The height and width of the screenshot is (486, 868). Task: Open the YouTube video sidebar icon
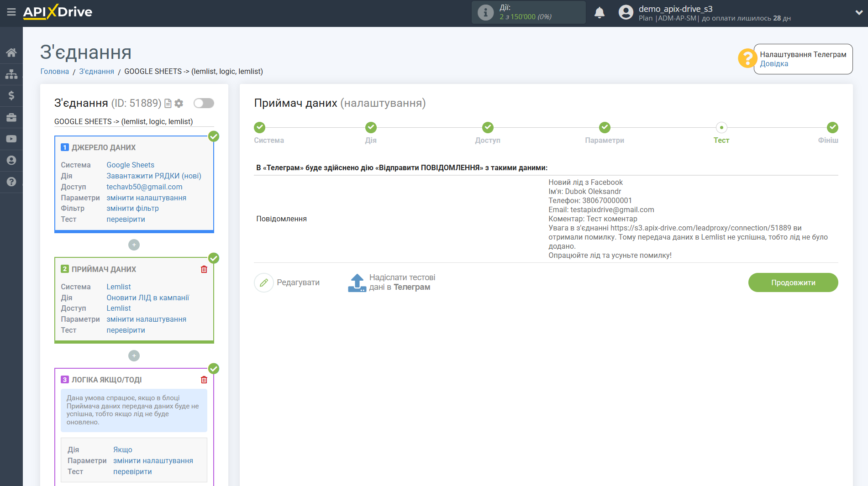click(x=11, y=139)
